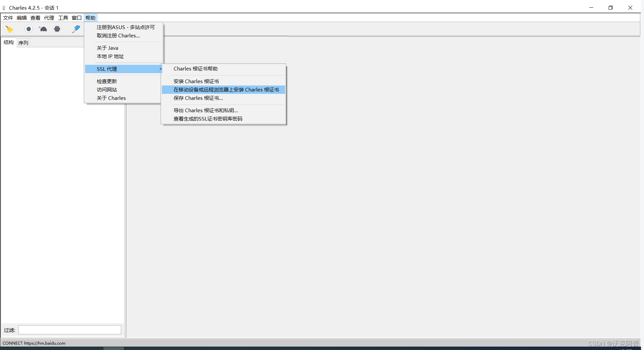The height and width of the screenshot is (350, 644).
Task: Close the 帮助 menu
Action: 90,18
